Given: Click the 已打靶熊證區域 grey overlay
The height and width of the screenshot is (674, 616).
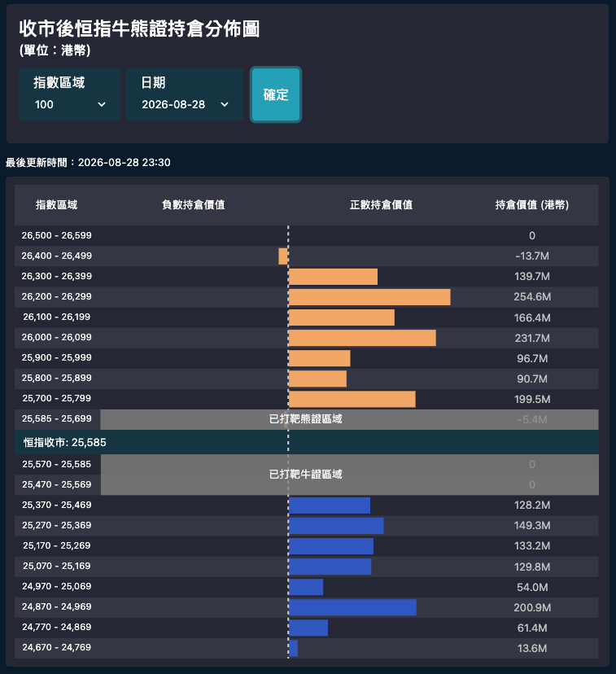Looking at the screenshot, I should [349, 419].
